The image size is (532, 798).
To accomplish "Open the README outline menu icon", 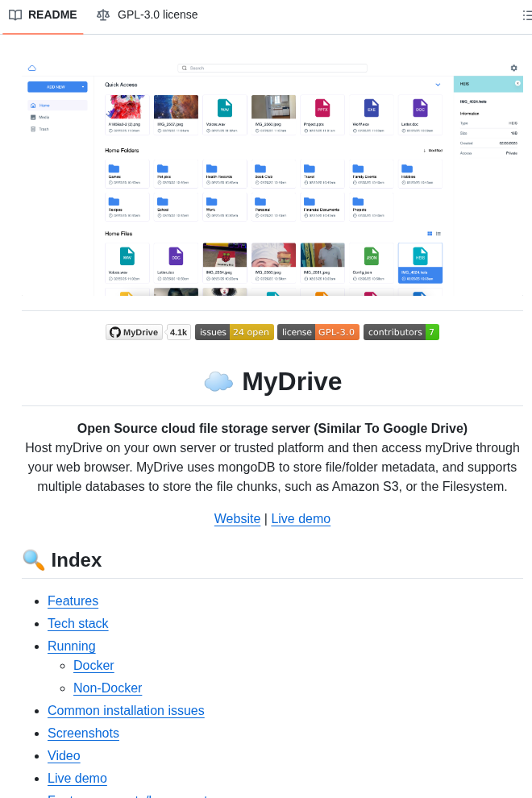I will 527,15.
